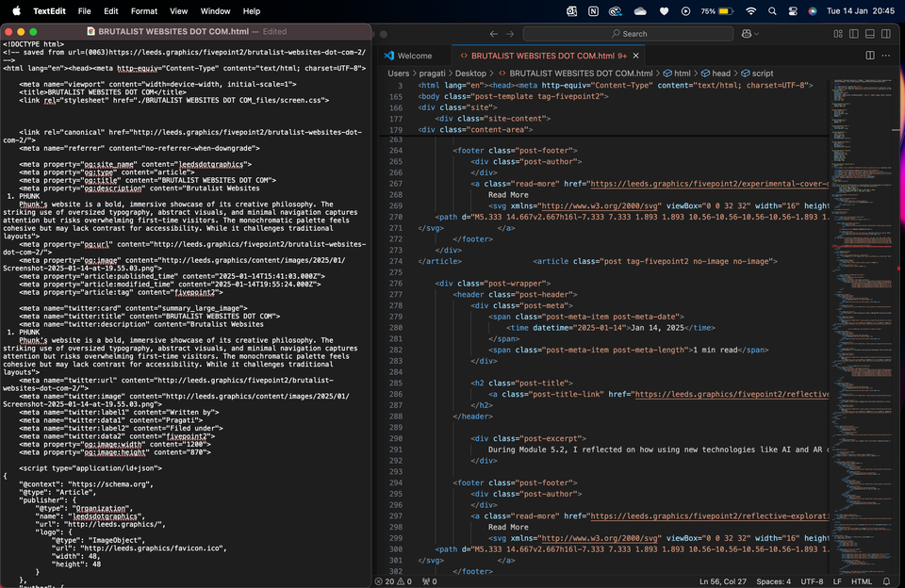Screen dimensions: 905x588
Task: Open notifications via the bell icon
Action: point(884,582)
